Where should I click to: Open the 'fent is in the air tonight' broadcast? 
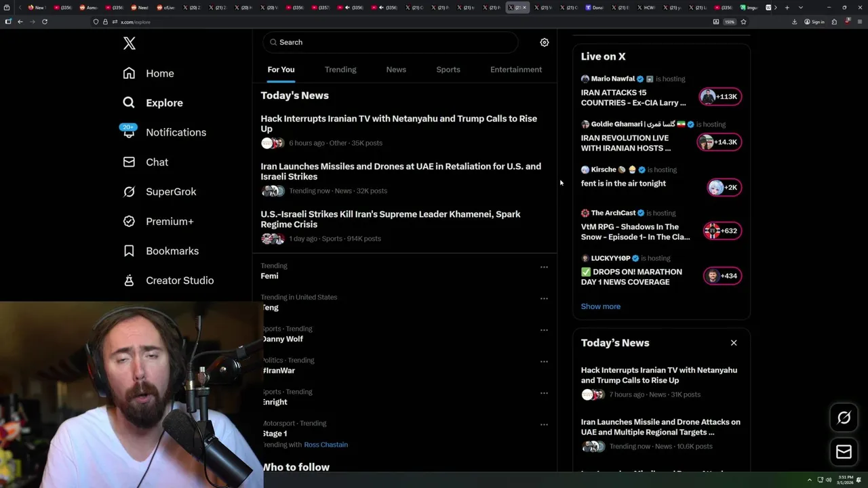[x=623, y=184]
